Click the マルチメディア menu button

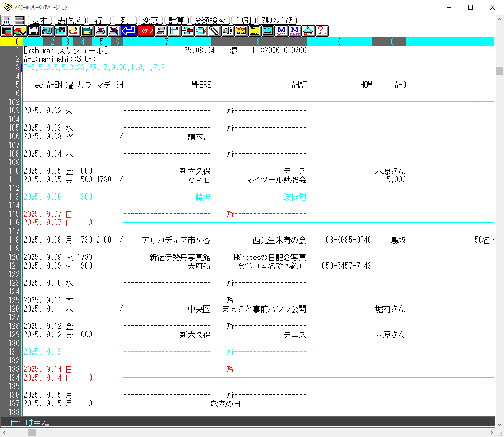click(277, 21)
